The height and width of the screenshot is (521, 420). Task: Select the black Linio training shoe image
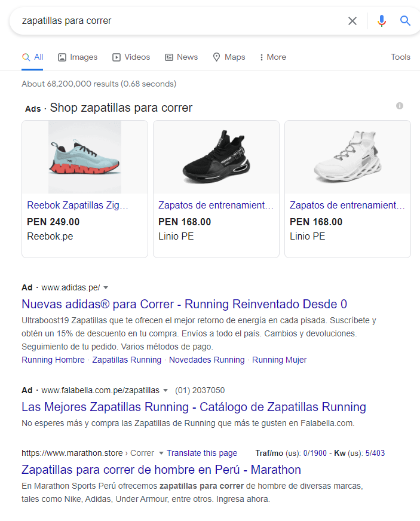point(216,157)
